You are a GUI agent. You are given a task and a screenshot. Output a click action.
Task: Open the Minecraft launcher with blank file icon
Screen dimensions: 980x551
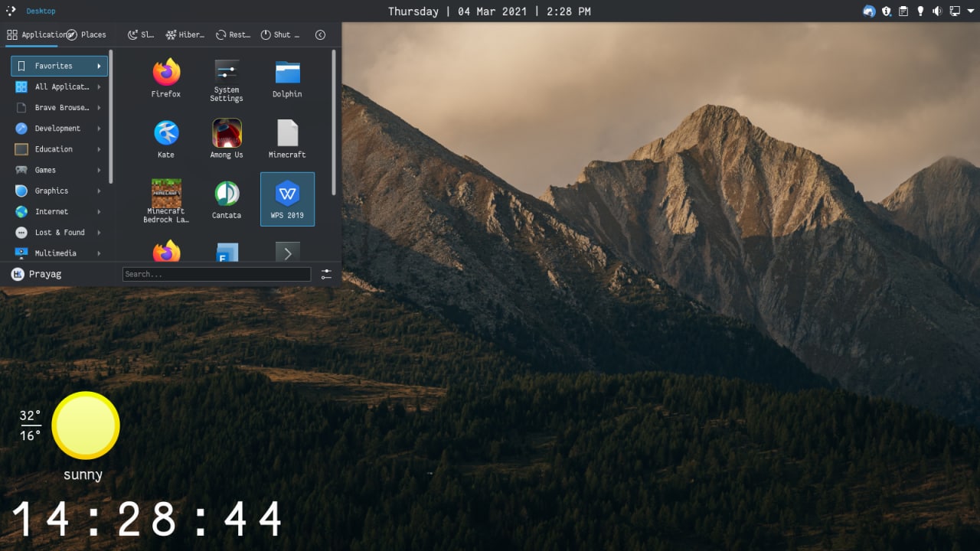[x=287, y=139]
